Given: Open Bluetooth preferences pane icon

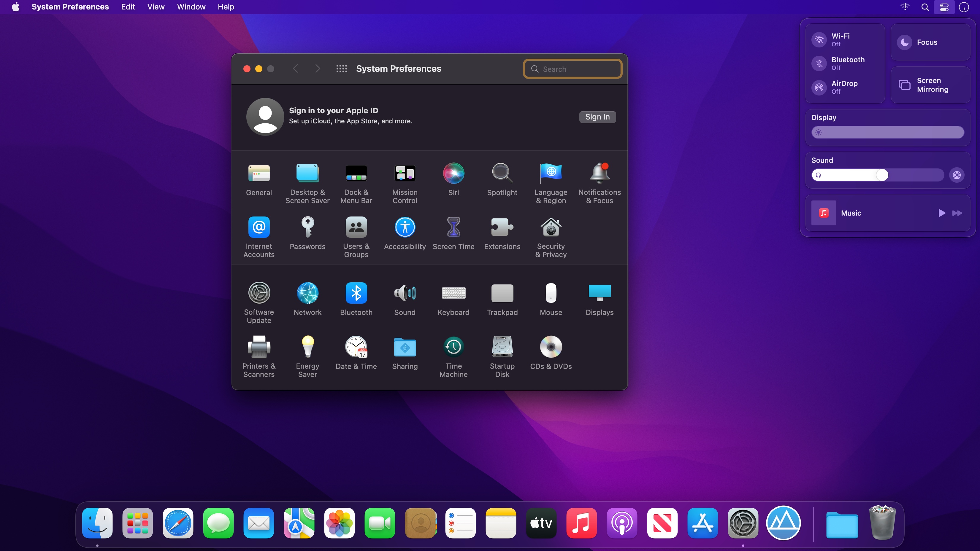Looking at the screenshot, I should click(x=356, y=299).
